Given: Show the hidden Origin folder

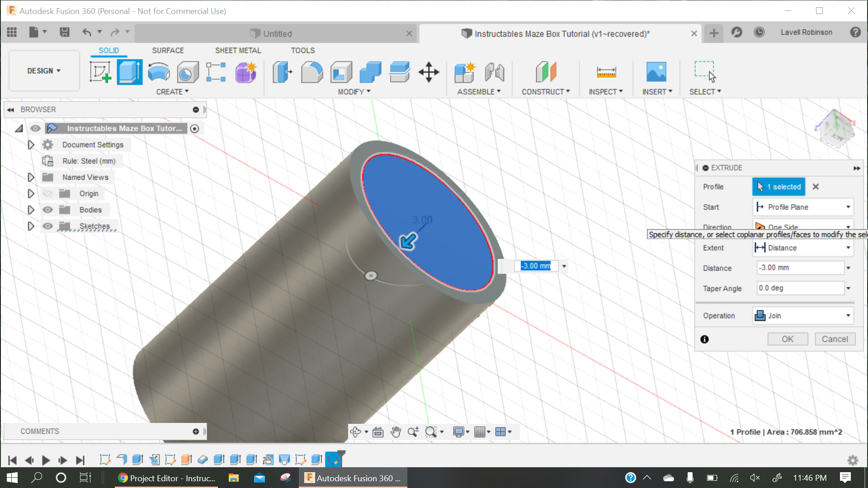Looking at the screenshot, I should [x=47, y=193].
